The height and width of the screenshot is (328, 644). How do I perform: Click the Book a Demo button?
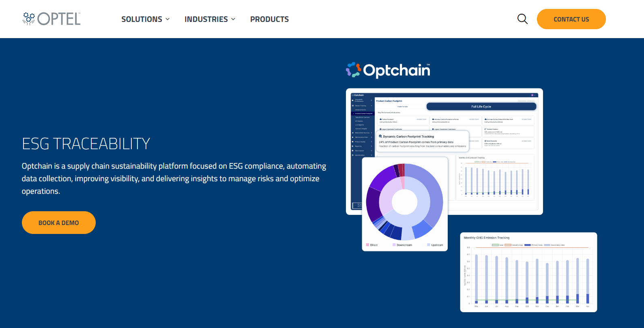59,223
